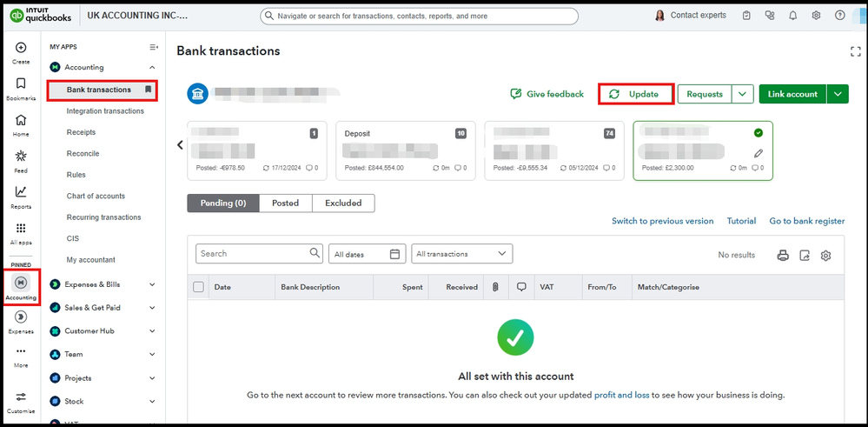Viewport: 868px width, 427px height.
Task: Click the print icon above the table
Action: click(x=783, y=256)
